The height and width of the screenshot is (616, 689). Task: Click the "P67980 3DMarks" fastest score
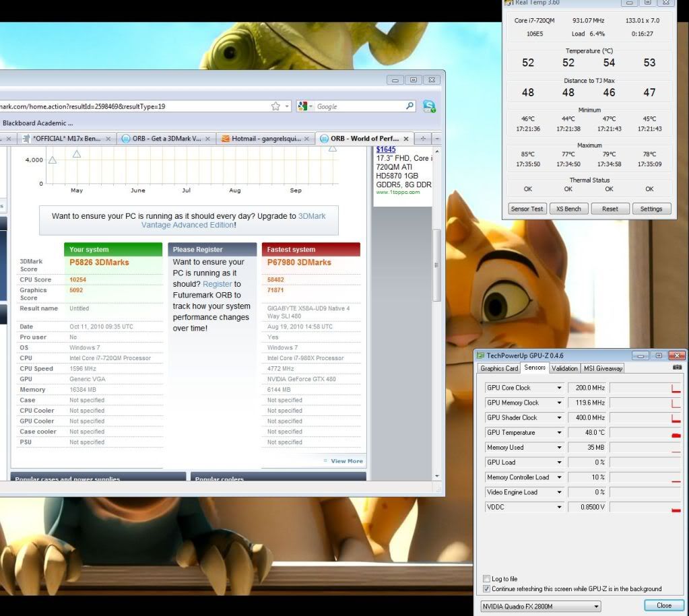(299, 263)
